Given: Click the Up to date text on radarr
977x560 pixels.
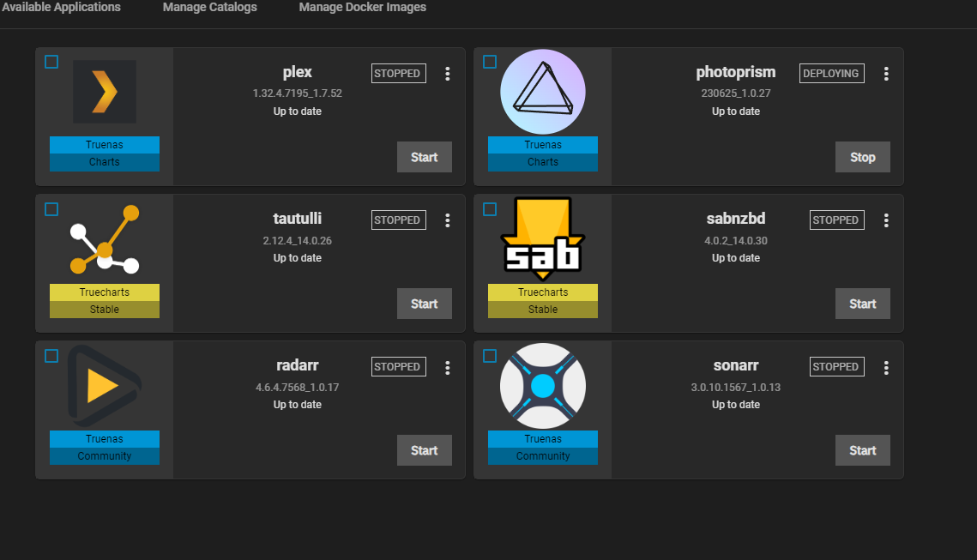Looking at the screenshot, I should (x=297, y=405).
